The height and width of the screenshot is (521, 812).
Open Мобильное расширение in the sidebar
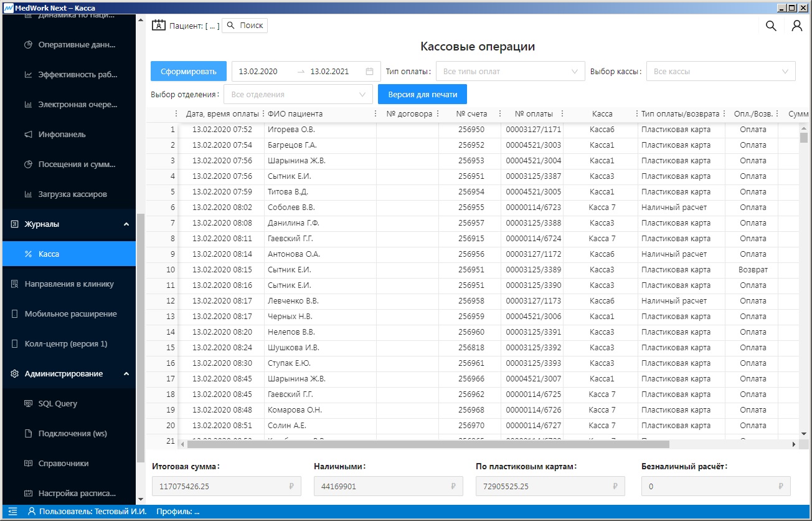coord(70,313)
